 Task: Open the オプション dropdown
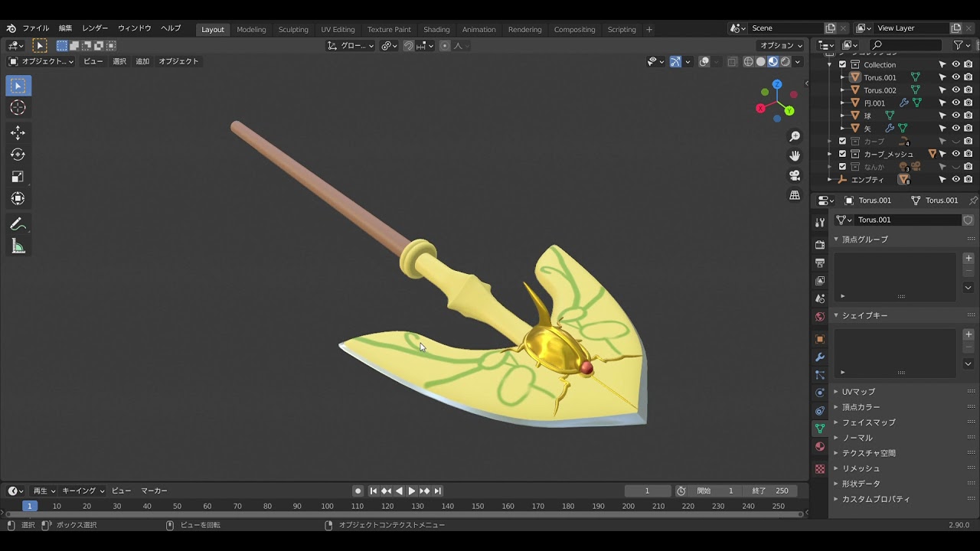(x=782, y=46)
